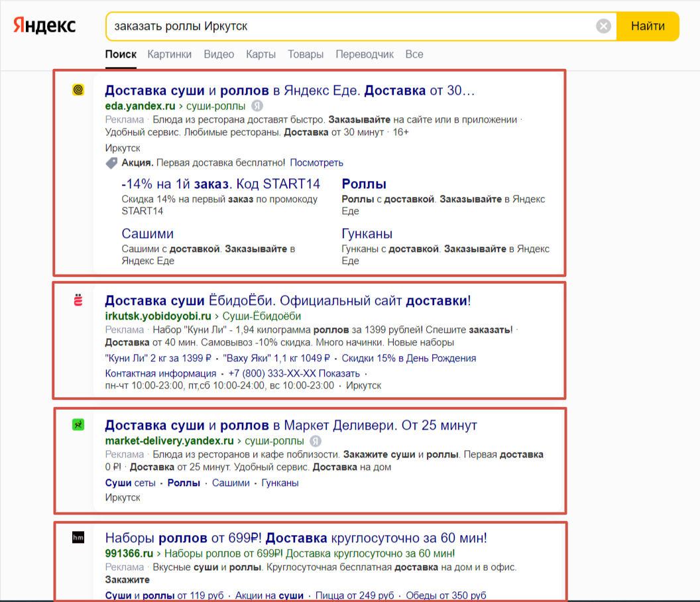Click the irkutsk.yobidoyobi.ru URL
700x602 pixels.
[158, 316]
